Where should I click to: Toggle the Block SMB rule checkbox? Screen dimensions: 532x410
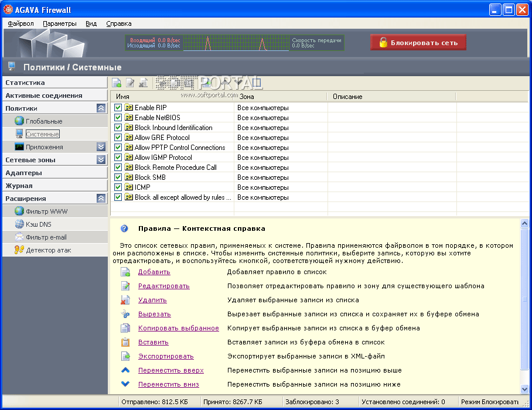(118, 177)
